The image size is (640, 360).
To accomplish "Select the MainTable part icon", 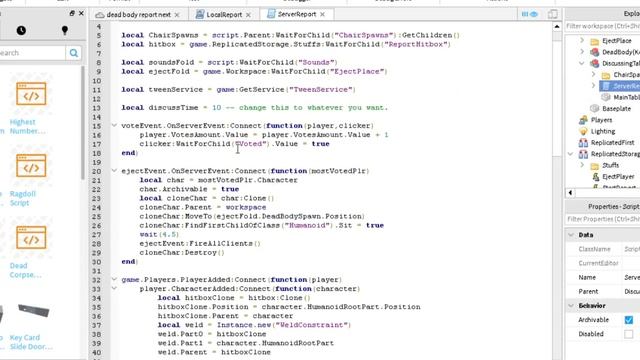I will point(606,97).
